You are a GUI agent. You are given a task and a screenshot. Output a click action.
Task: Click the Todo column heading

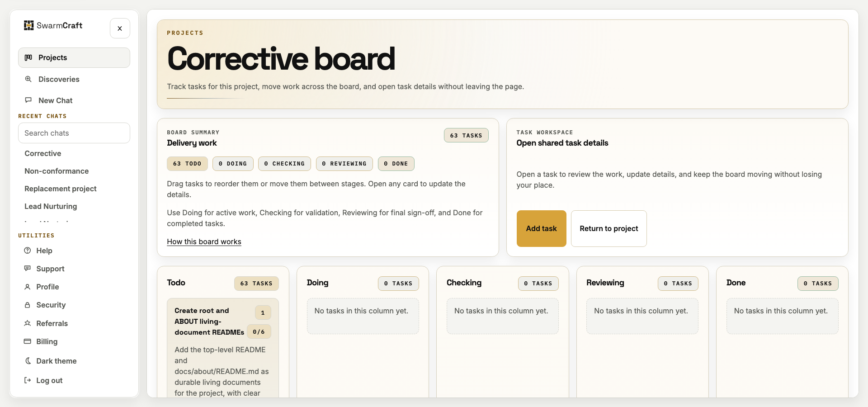176,283
